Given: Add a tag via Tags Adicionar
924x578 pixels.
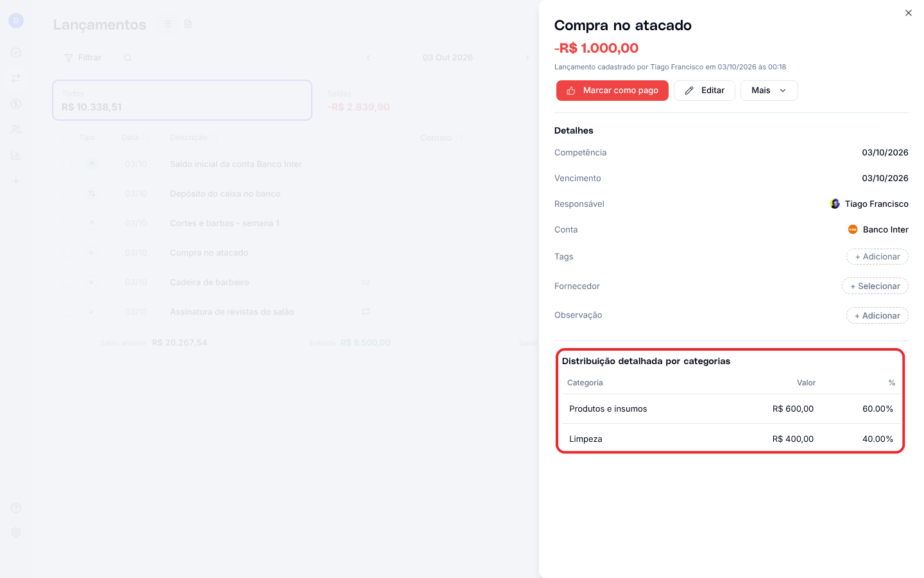Looking at the screenshot, I should pyautogui.click(x=877, y=257).
